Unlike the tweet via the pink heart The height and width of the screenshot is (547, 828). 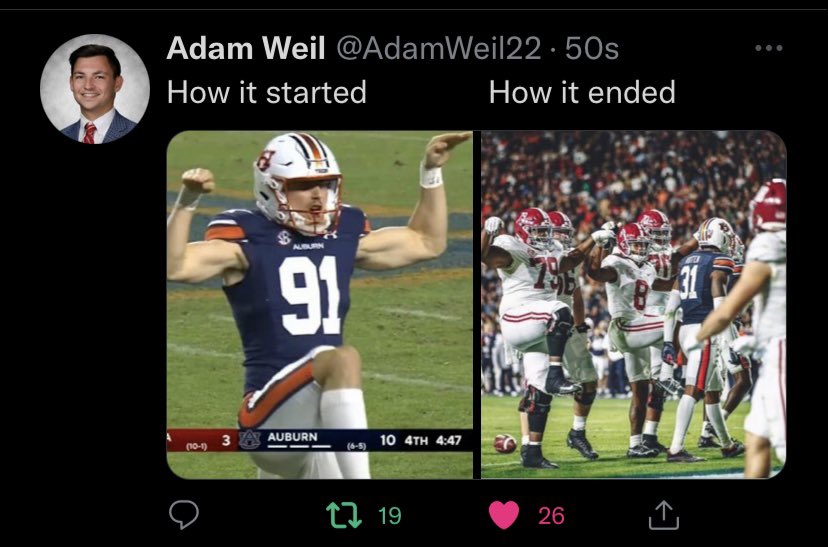coord(504,515)
